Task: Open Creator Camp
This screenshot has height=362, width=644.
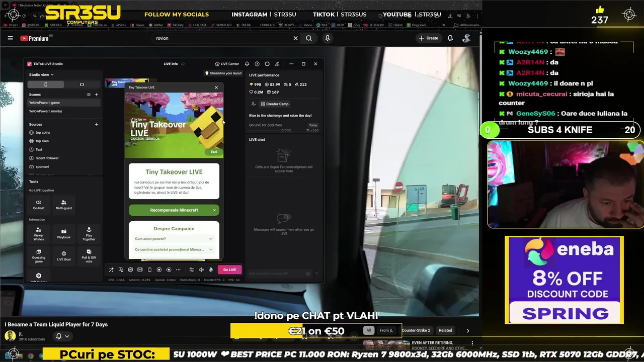Action: point(275,104)
